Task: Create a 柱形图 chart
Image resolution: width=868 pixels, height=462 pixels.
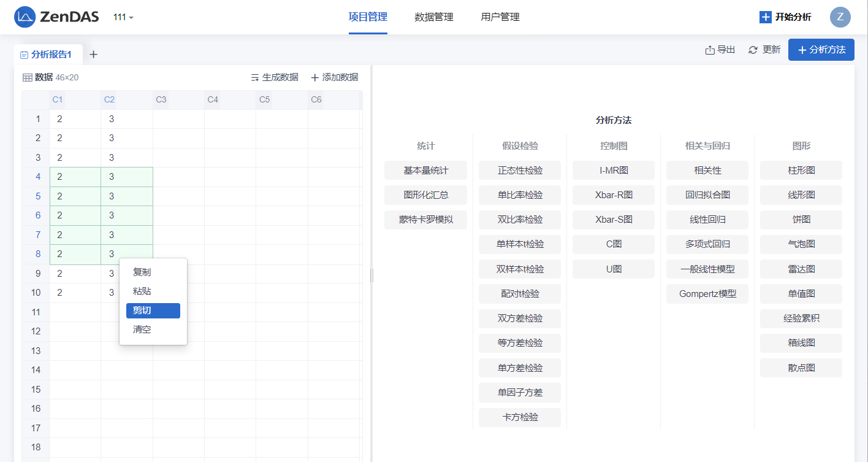Action: click(x=801, y=170)
